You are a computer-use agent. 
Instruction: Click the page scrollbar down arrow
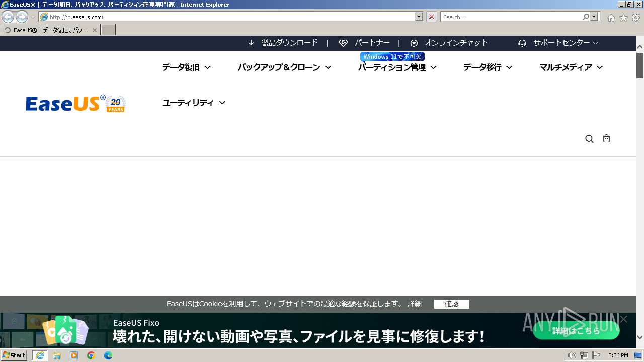pyautogui.click(x=640, y=337)
